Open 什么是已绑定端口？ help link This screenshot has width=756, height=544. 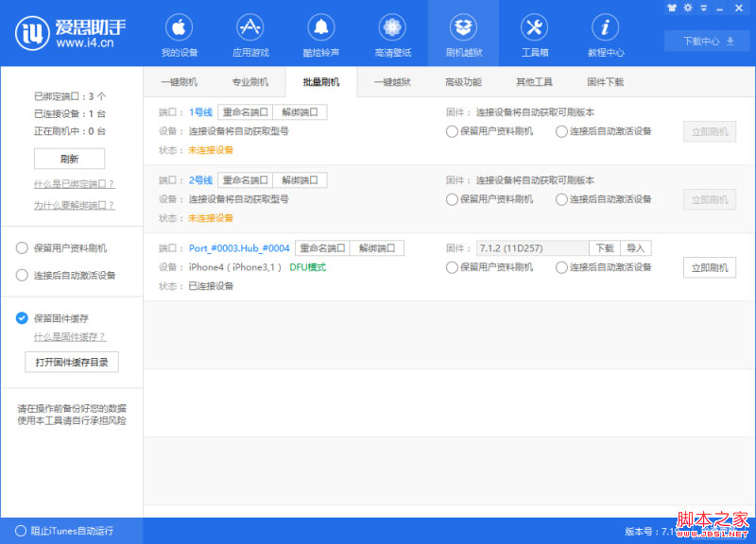[x=75, y=184]
